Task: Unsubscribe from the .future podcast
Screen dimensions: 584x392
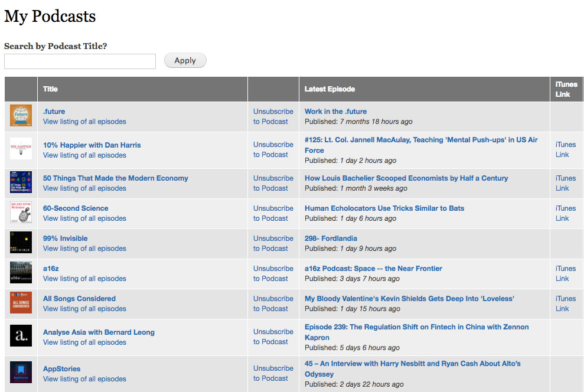Action: tap(273, 116)
